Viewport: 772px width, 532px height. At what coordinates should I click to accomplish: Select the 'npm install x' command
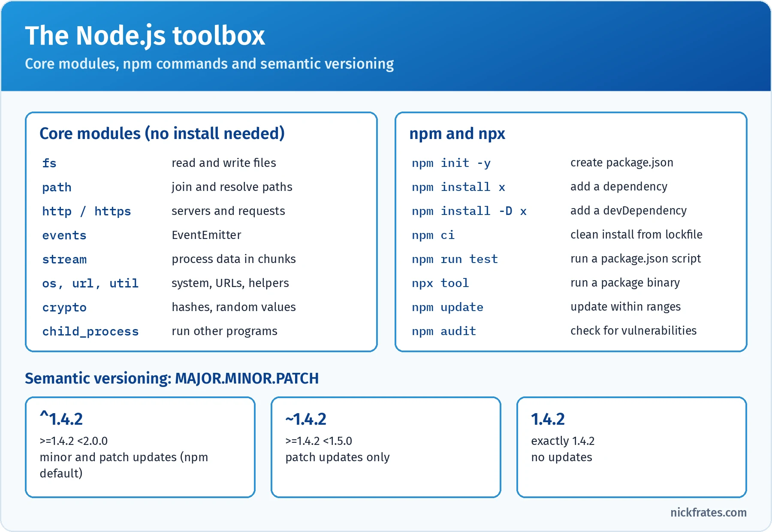(x=458, y=187)
